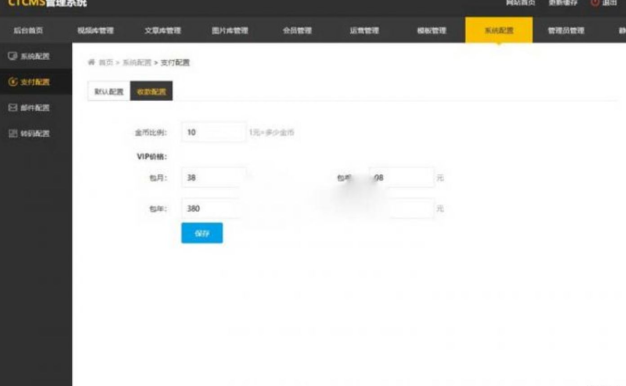Image resolution: width=626 pixels, height=386 pixels.
Task: Click the red power icon beside 退出
Action: [595, 3]
